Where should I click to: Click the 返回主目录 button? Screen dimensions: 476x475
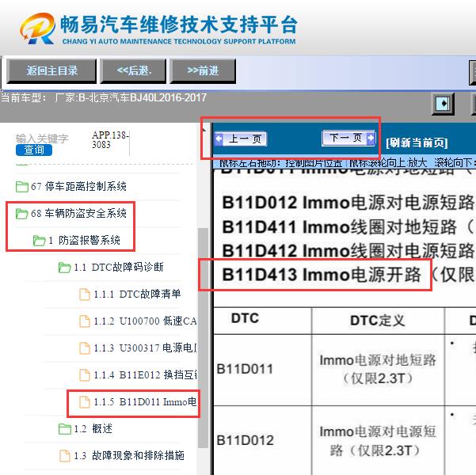(51, 71)
